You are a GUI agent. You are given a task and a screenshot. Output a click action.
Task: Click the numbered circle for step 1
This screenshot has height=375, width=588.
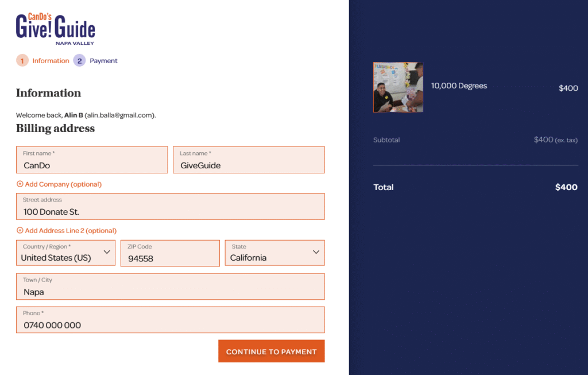(22, 60)
